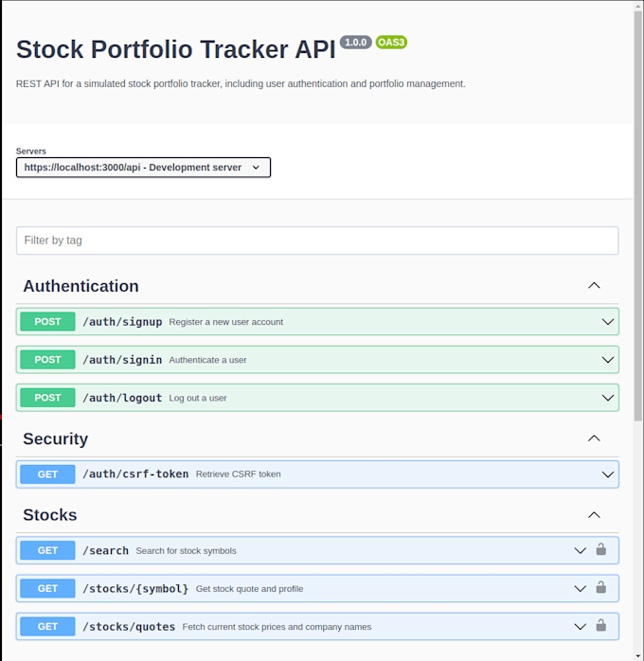
Task: Click the Stock Portfolio Tracker API title
Action: pyautogui.click(x=176, y=49)
